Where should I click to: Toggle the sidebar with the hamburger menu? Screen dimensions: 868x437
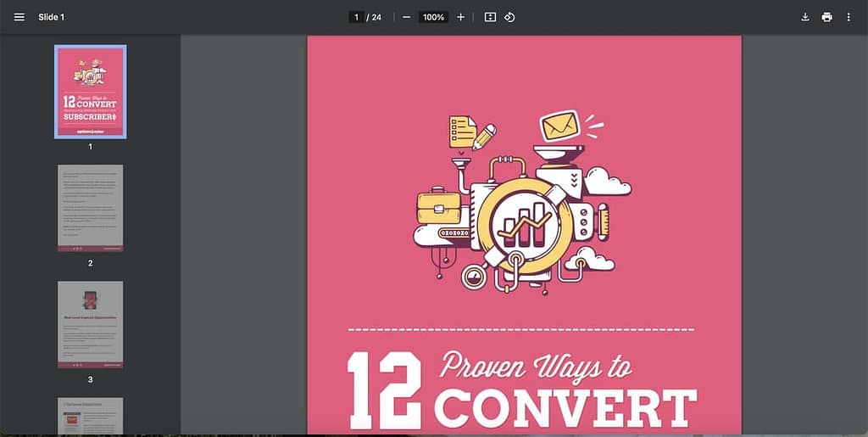19,17
